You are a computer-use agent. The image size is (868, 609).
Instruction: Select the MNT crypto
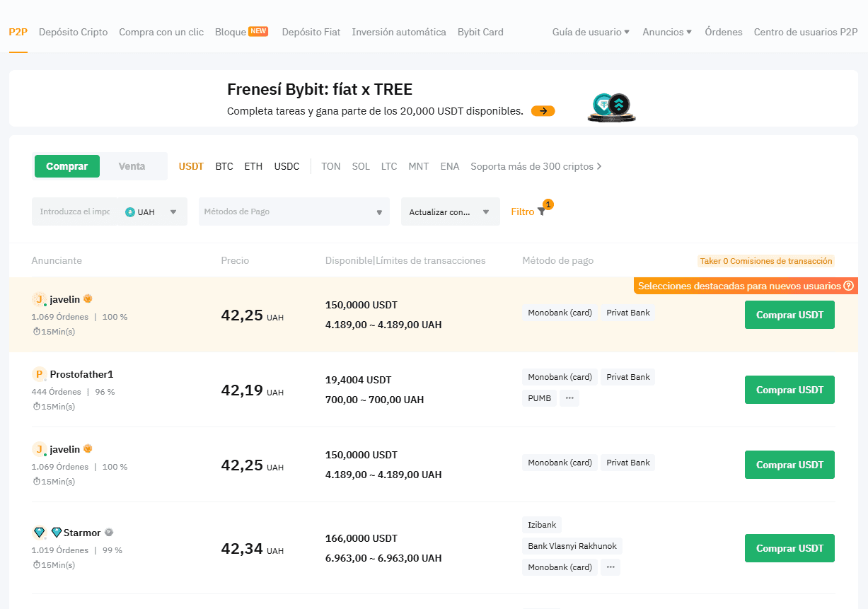click(419, 166)
